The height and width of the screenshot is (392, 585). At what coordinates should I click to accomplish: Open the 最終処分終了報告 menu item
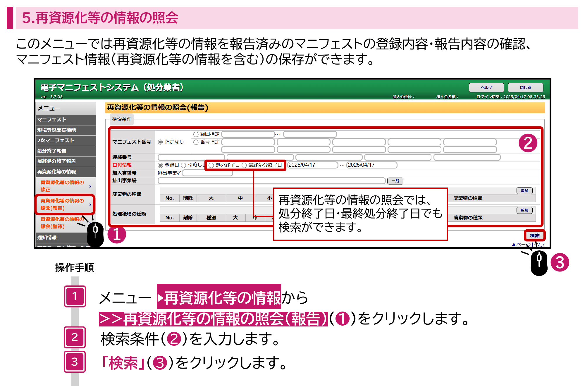(66, 161)
